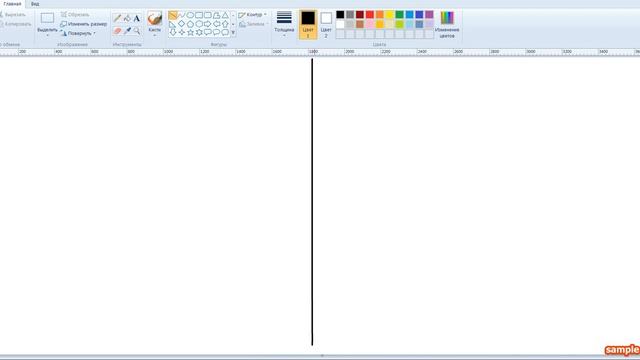Choose the Cloud callout shape
The image size is (640, 360).
click(225, 32)
